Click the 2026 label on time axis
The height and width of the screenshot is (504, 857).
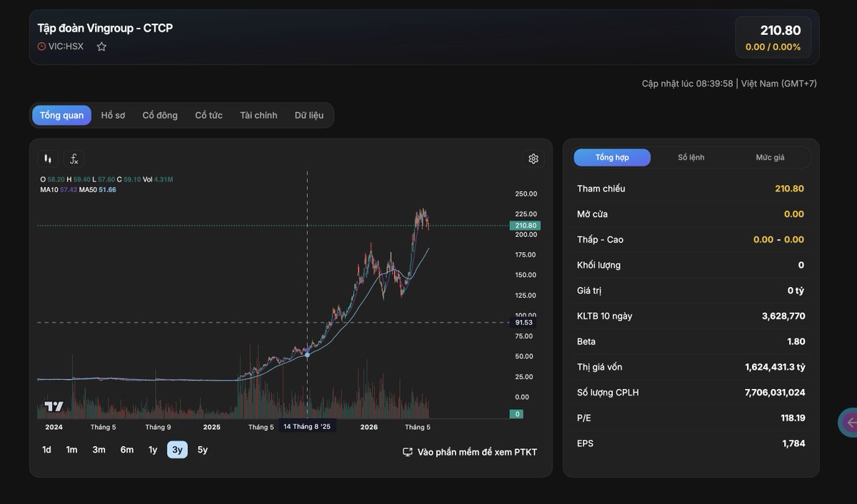[x=369, y=427]
